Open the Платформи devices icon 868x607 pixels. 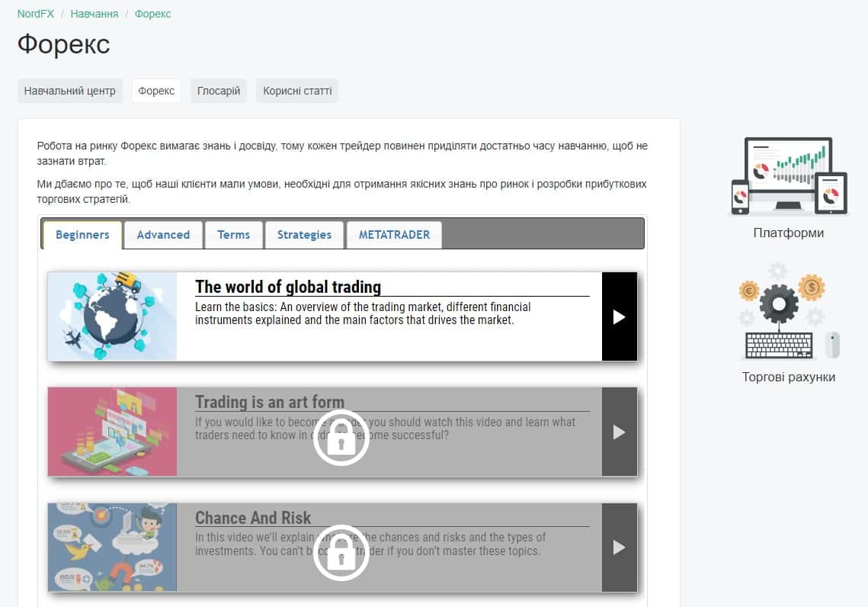pos(789,176)
